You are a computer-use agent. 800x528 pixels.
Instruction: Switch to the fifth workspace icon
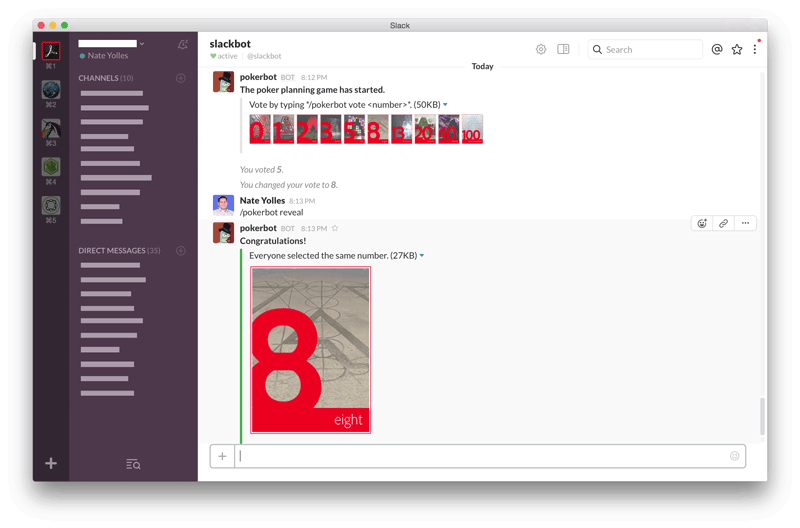pos(51,206)
